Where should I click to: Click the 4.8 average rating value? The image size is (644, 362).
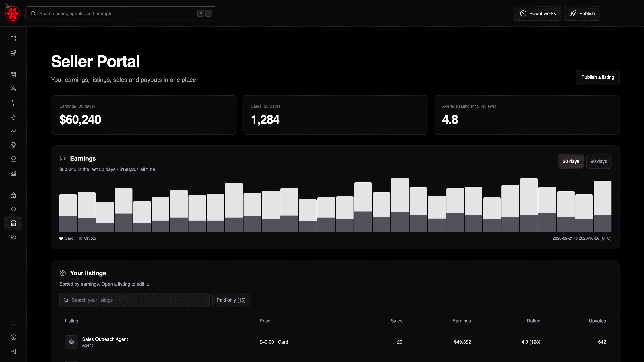tap(450, 120)
